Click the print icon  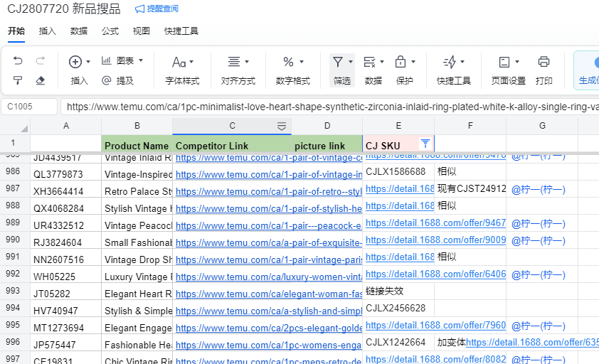point(544,62)
